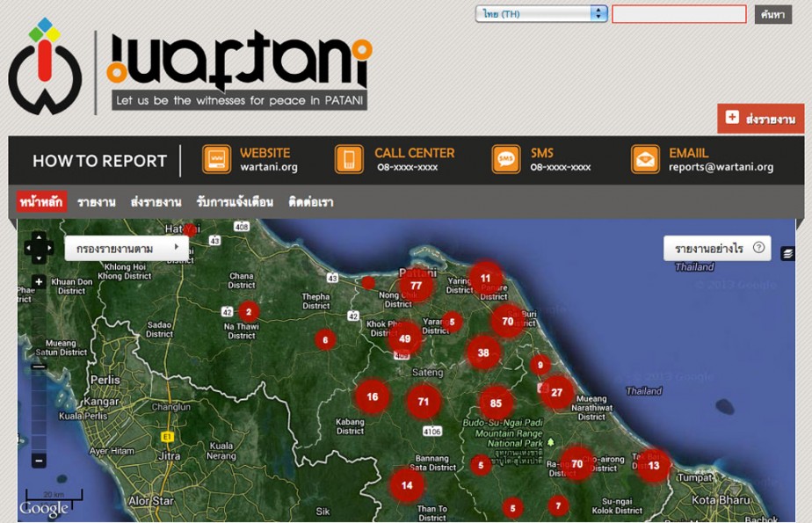Click the Wartani logo emblem
This screenshot has width=812, height=523.
pyautogui.click(x=45, y=67)
